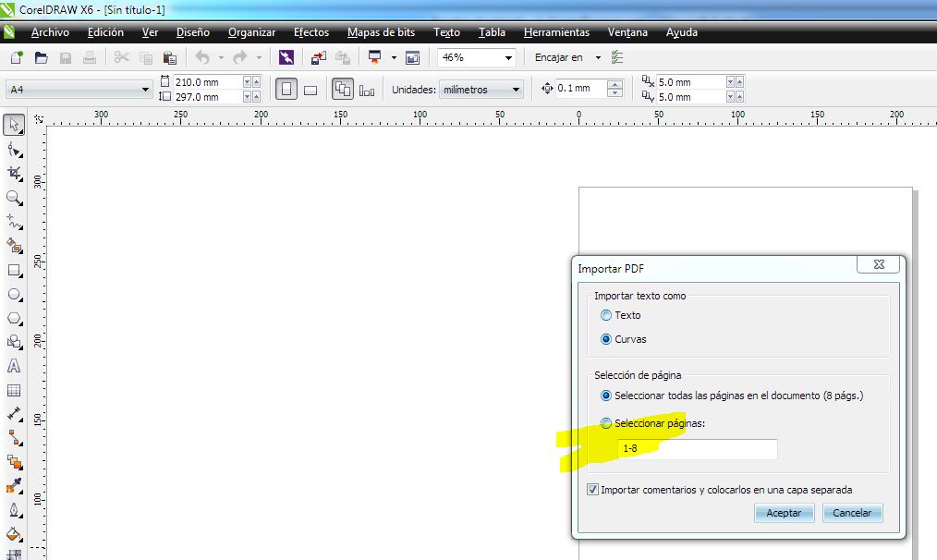
Task: Select the Smart Fill tool
Action: [x=15, y=246]
